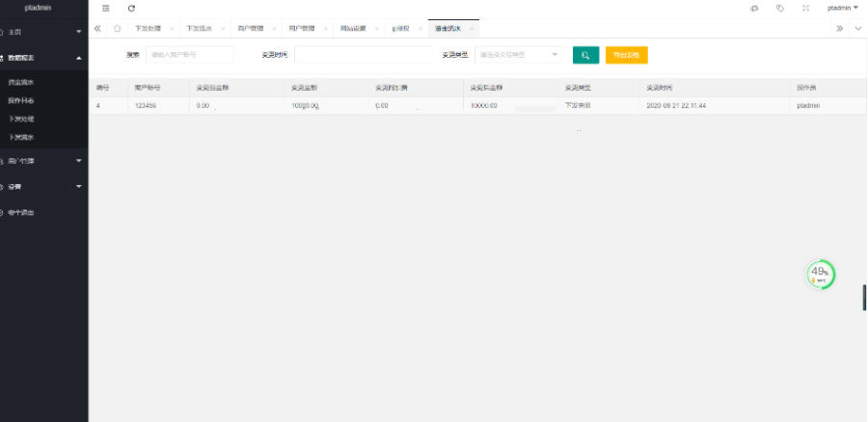The image size is (868, 422).
Task: Open the ptadmin user dropdown menu
Action: pos(842,8)
